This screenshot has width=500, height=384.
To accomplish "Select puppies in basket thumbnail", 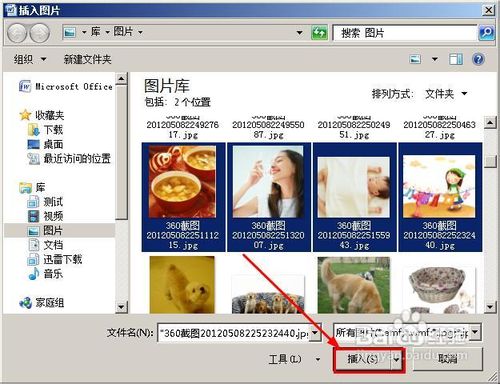I will 268,294.
